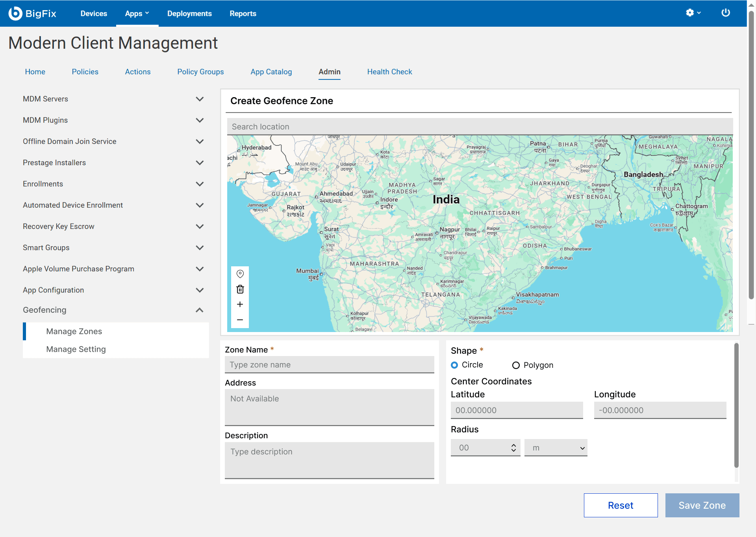Select Manage Zones in sidebar
The image size is (756, 537).
pos(116,331)
